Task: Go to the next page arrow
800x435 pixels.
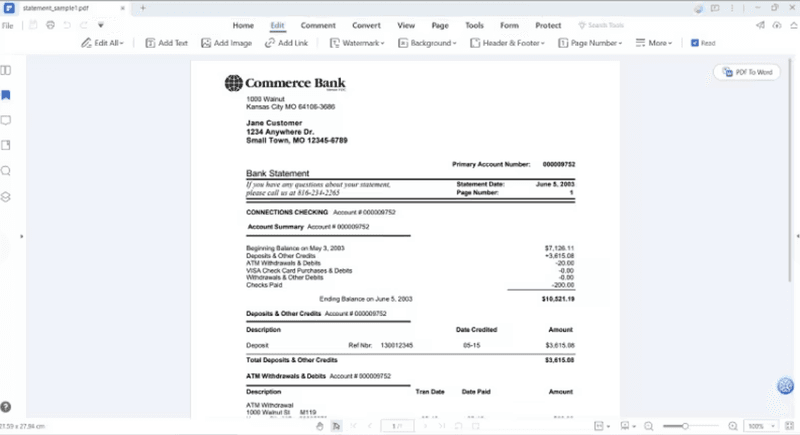Action: point(425,426)
